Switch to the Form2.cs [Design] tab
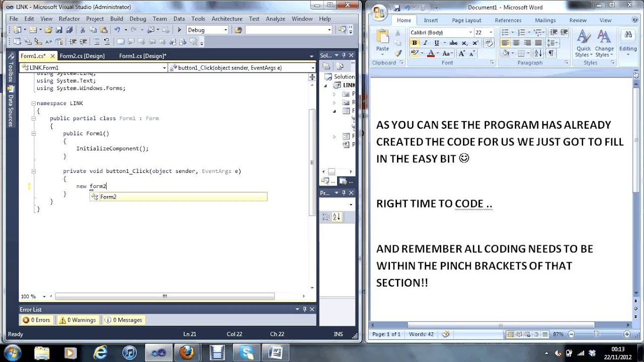 (x=82, y=56)
